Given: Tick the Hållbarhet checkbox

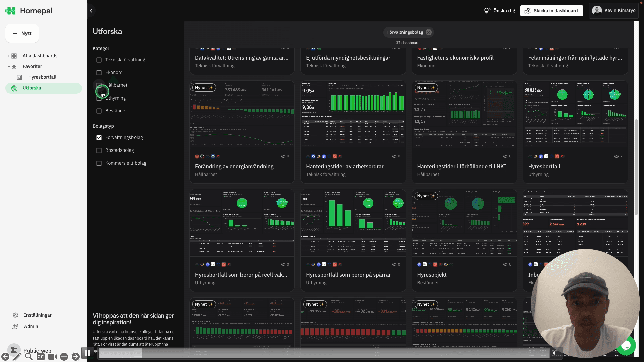Looking at the screenshot, I should pyautogui.click(x=99, y=85).
